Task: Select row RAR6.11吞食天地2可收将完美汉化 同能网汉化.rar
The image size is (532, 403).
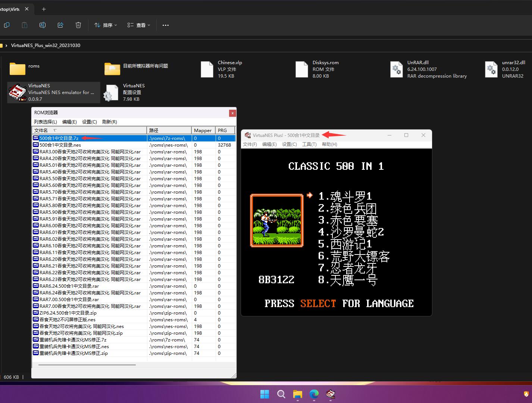Action: point(134,252)
